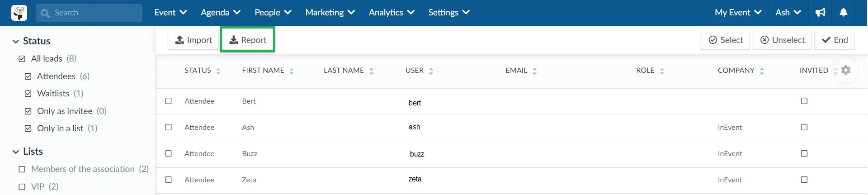Collapse the Status section
The width and height of the screenshot is (868, 195).
[16, 41]
